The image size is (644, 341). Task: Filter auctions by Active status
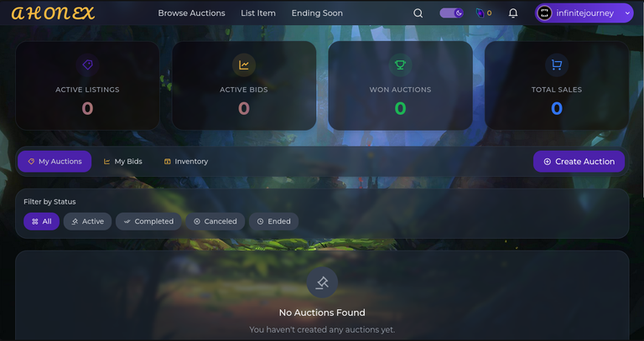[87, 221]
